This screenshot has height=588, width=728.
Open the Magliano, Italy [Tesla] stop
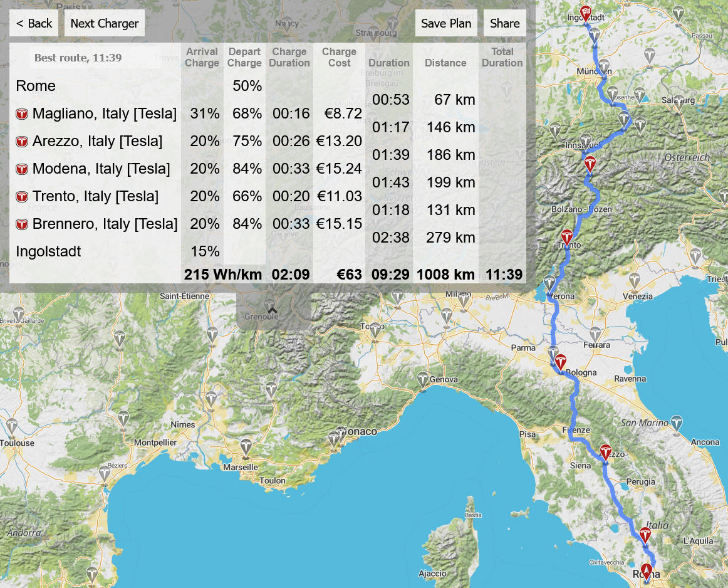coord(105,114)
